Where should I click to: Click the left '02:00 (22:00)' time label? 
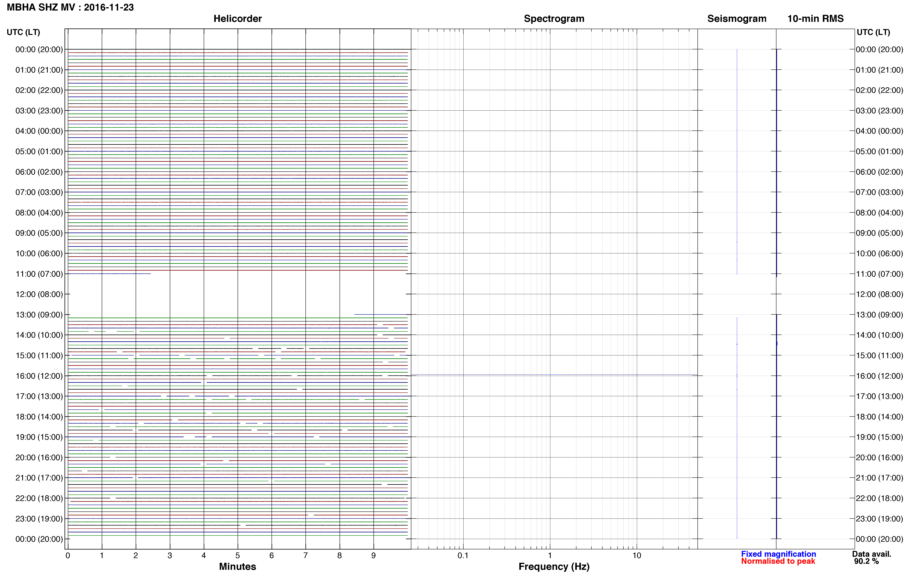(x=39, y=90)
